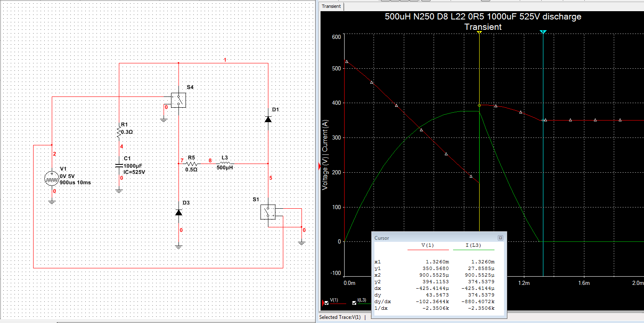Viewport: 644px width, 323px height.
Task: Click the I(L3) legend label
Action: (x=362, y=300)
